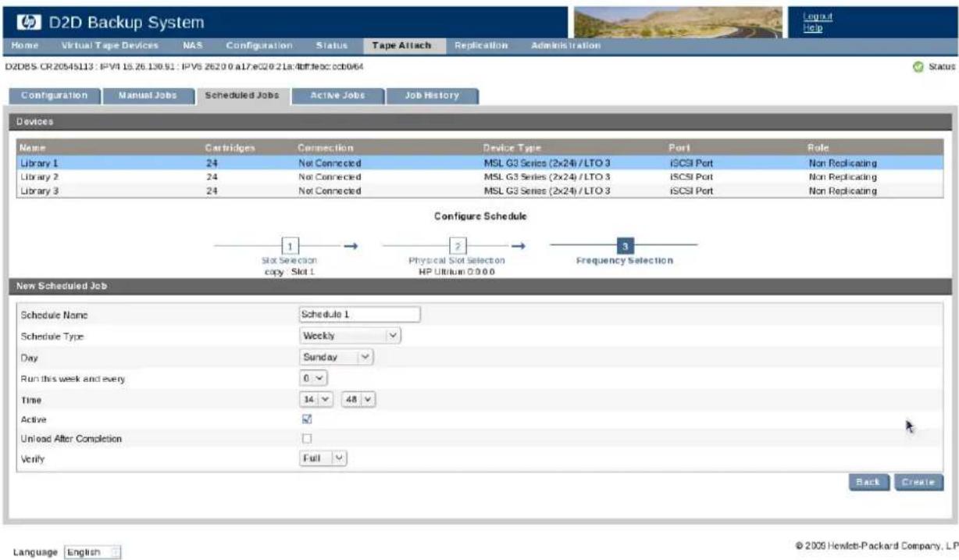
Task: Click the Back button
Action: coord(868,482)
